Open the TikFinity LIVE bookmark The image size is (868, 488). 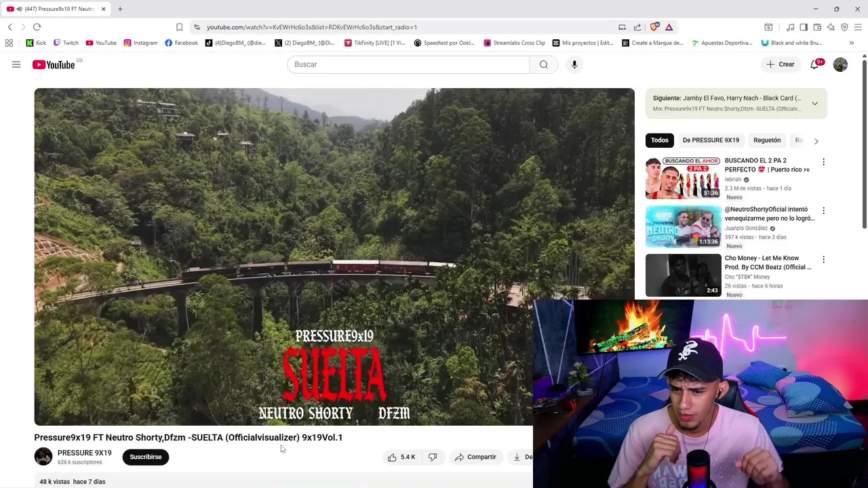(374, 43)
